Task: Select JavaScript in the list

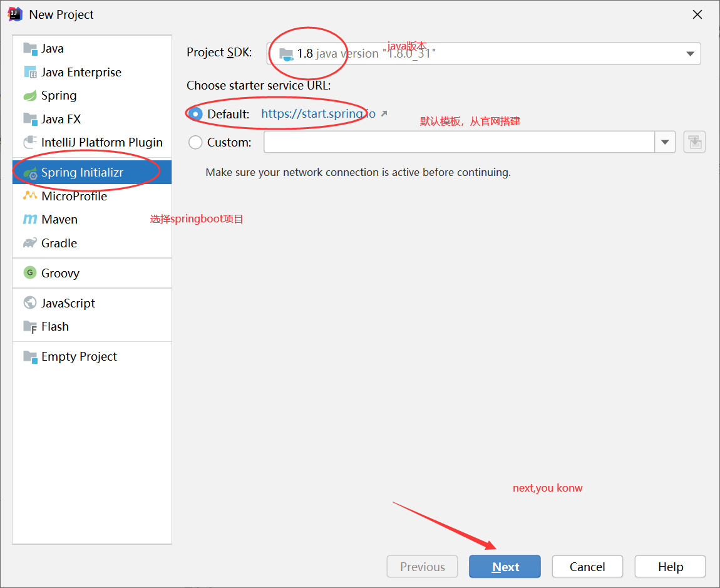Action: 92,303
